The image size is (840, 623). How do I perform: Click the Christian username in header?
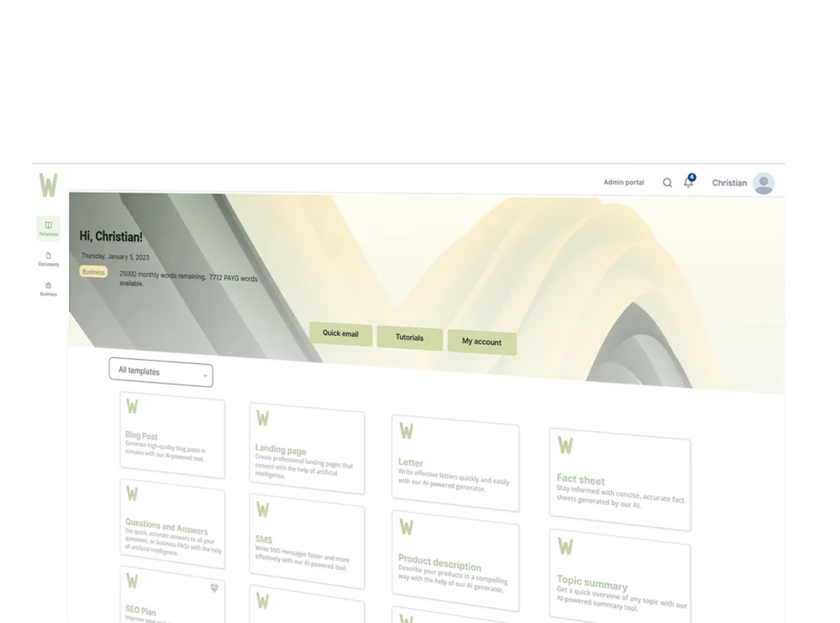pyautogui.click(x=729, y=183)
